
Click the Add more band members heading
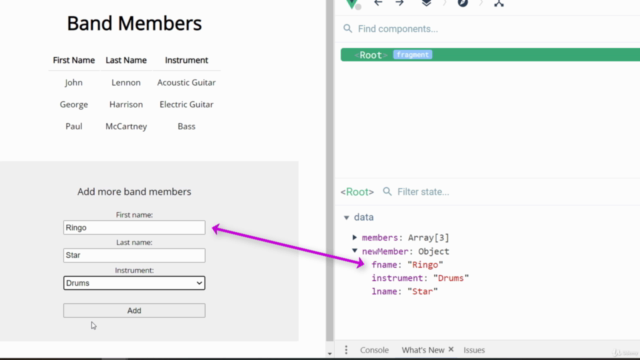[x=134, y=192]
